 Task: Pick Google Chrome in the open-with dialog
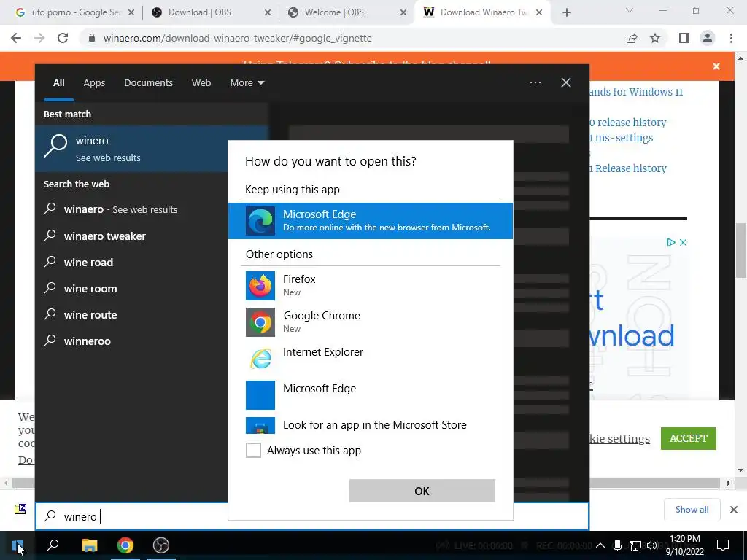[370, 322]
